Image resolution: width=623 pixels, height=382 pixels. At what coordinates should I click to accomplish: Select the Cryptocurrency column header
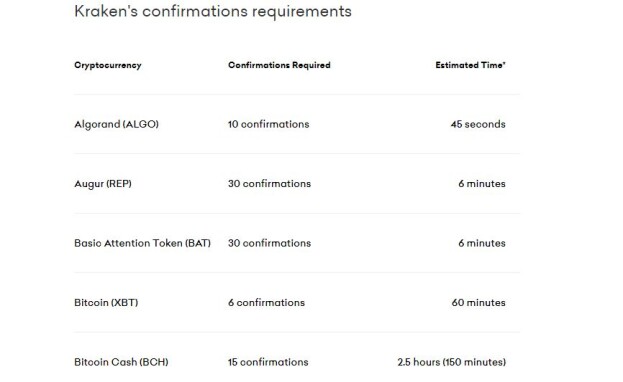click(108, 65)
